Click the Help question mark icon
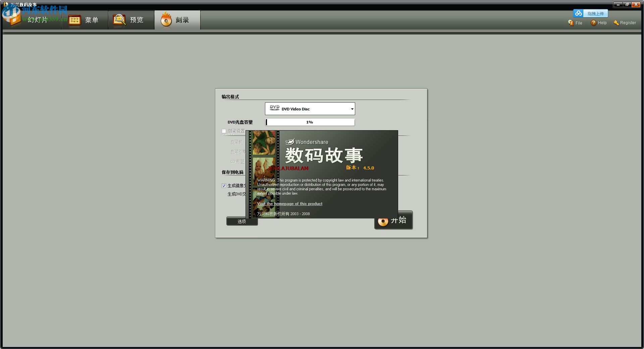The width and height of the screenshot is (644, 349). tap(593, 22)
